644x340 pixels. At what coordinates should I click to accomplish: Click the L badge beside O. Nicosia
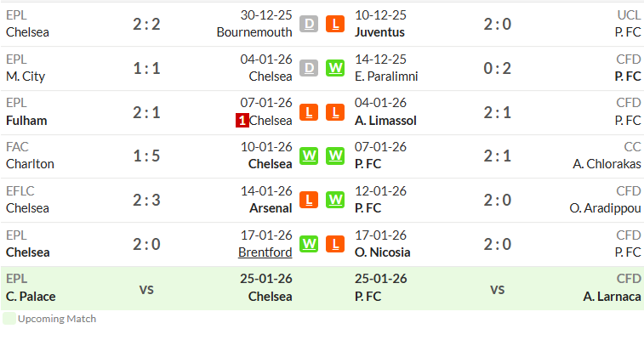pos(335,244)
